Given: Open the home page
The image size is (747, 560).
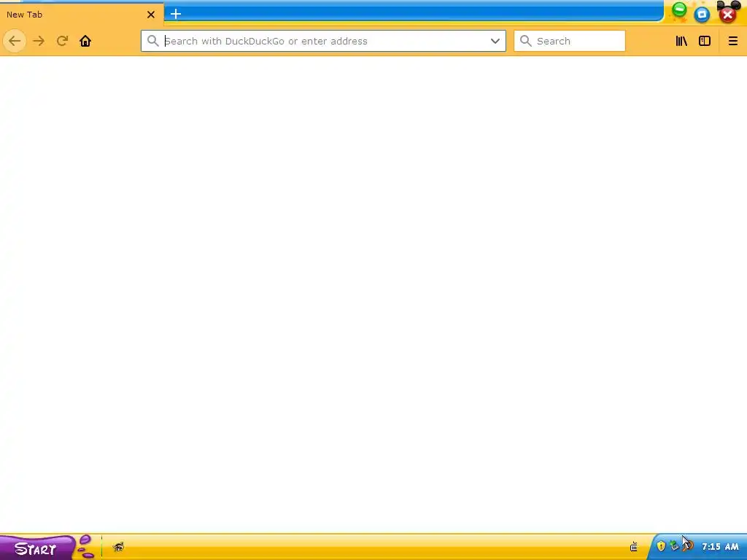Looking at the screenshot, I should [x=85, y=41].
